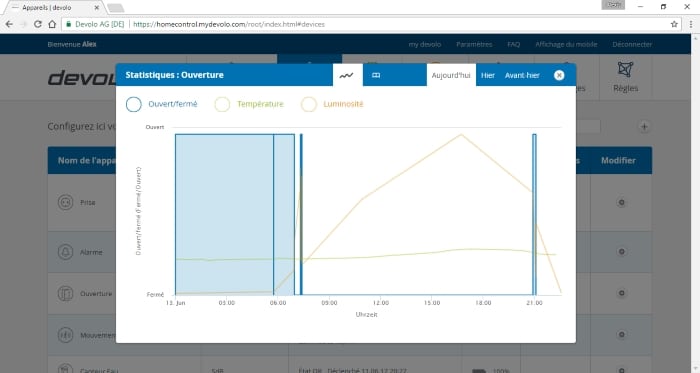The image size is (700, 373).
Task: Select the Aujourd'hui tab
Action: click(451, 75)
